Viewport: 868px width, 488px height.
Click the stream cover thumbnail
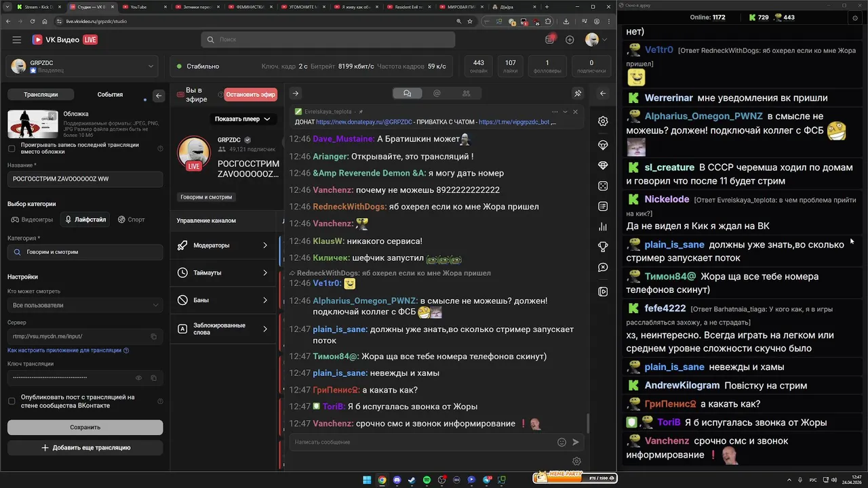point(33,124)
